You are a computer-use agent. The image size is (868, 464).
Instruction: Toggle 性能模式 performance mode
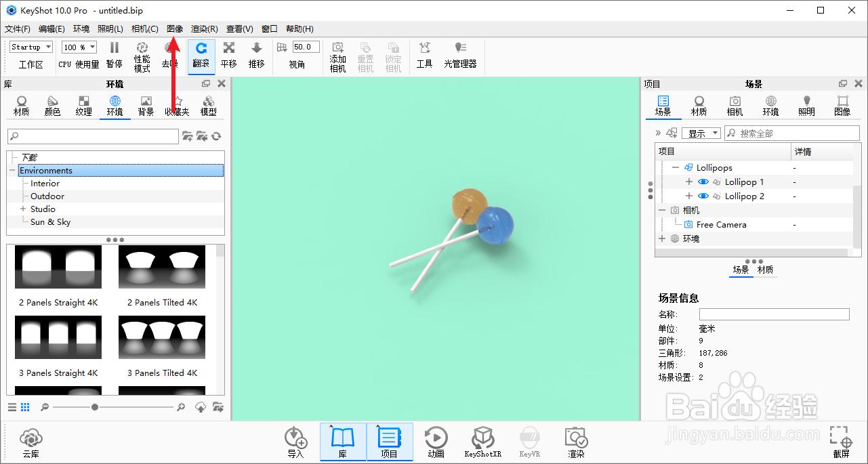pos(142,56)
